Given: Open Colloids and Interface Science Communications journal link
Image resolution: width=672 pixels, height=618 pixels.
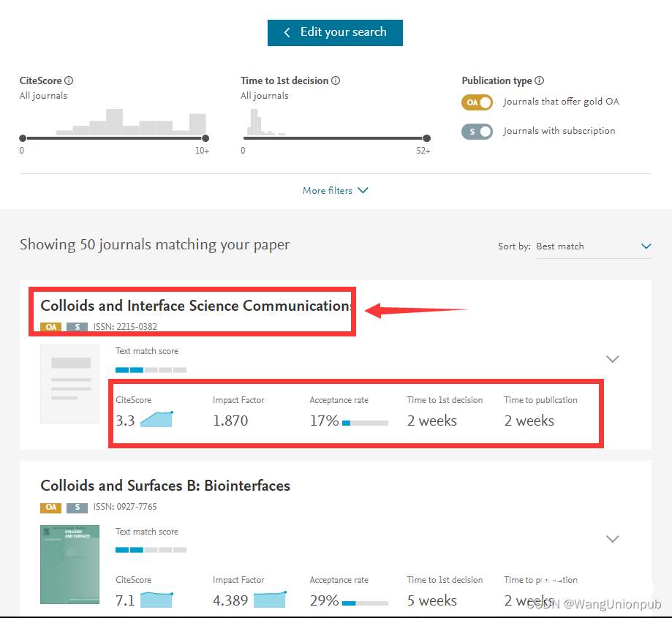Looking at the screenshot, I should click(195, 306).
